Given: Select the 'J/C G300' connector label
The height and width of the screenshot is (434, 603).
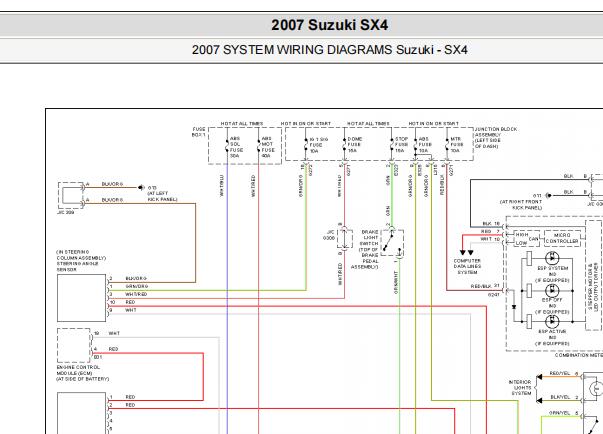Looking at the screenshot, I should [x=330, y=235].
